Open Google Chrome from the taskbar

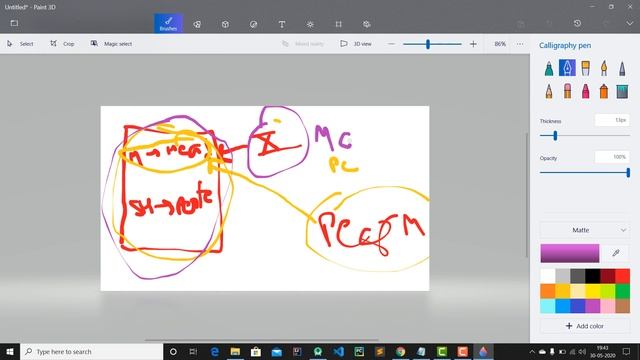400,351
